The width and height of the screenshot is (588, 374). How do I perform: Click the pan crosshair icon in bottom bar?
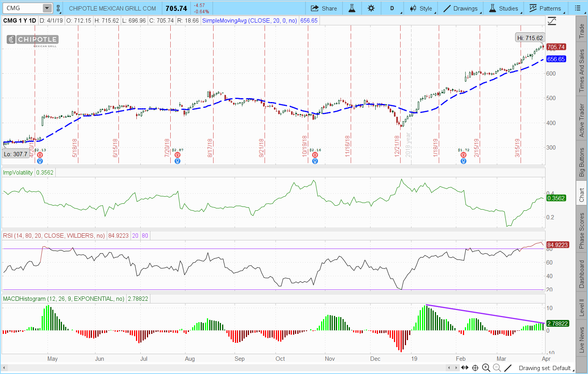click(x=475, y=368)
